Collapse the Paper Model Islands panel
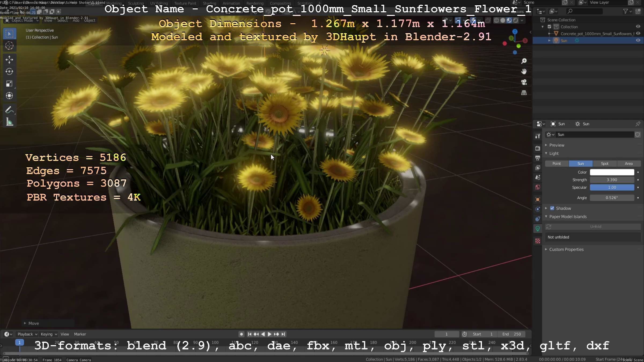This screenshot has height=362, width=644. [546, 217]
